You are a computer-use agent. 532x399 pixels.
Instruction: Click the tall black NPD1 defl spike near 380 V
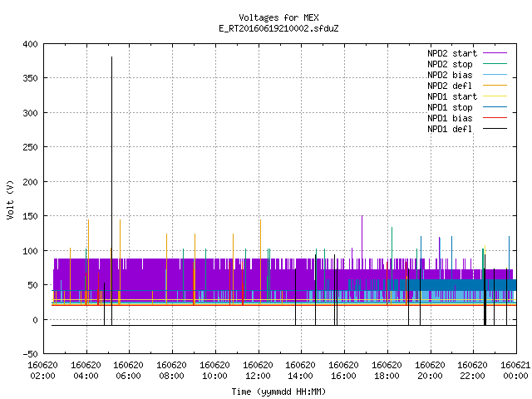[111, 191]
